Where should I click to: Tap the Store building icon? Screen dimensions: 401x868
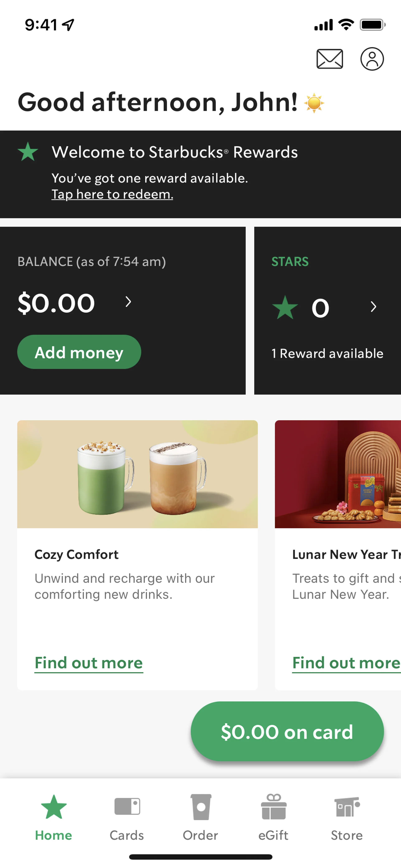347,807
